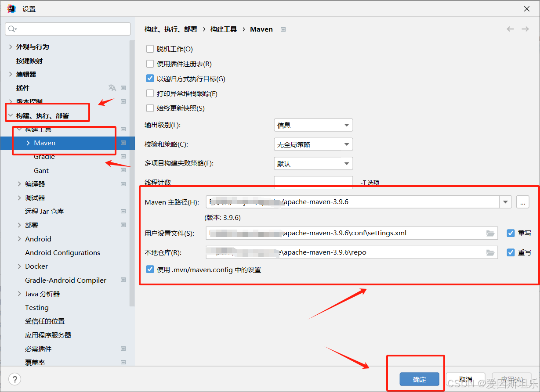Viewport: 540px width, 392px height.
Task: Select Android Configurations in the tree
Action: [x=62, y=252]
